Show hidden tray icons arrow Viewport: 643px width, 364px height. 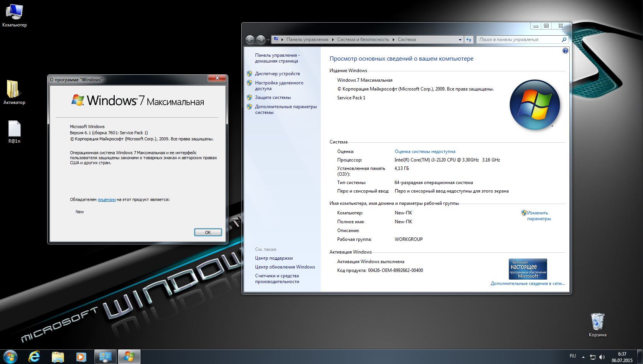583,357
